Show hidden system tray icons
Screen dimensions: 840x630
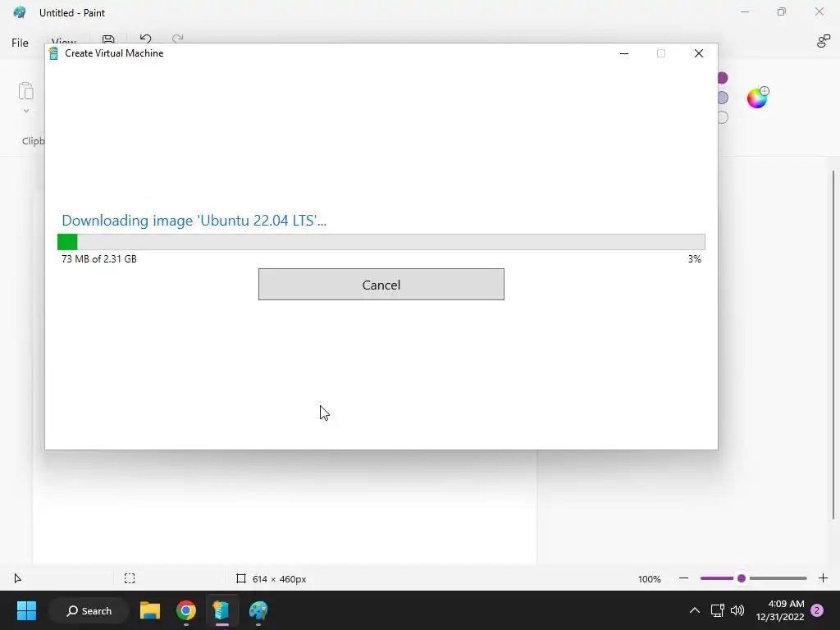[x=694, y=610]
